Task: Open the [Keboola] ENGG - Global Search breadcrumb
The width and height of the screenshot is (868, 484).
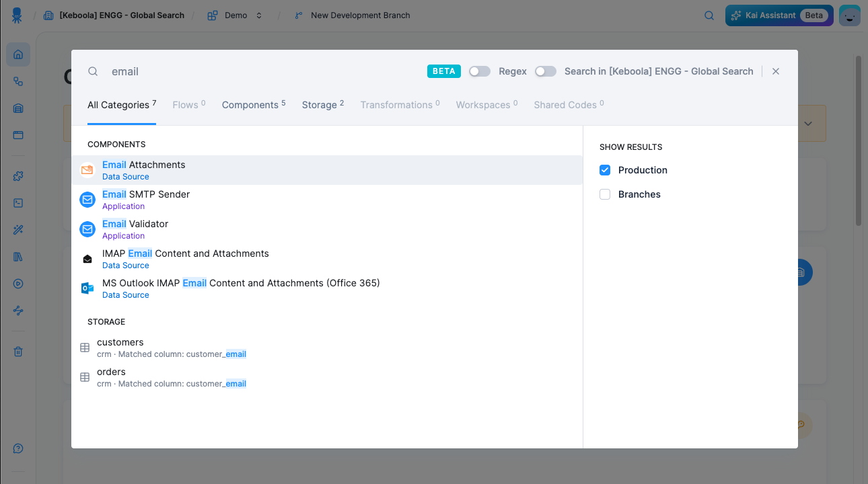Action: click(114, 15)
